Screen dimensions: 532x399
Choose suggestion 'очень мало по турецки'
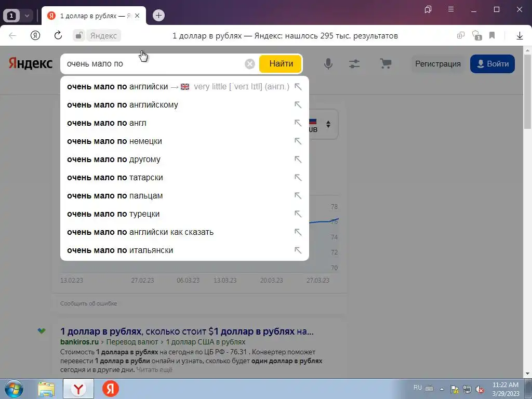[x=184, y=214]
